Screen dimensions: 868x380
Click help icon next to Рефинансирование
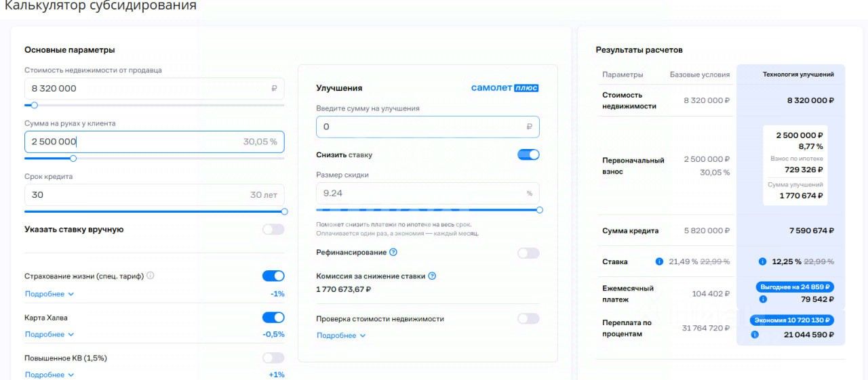393,253
